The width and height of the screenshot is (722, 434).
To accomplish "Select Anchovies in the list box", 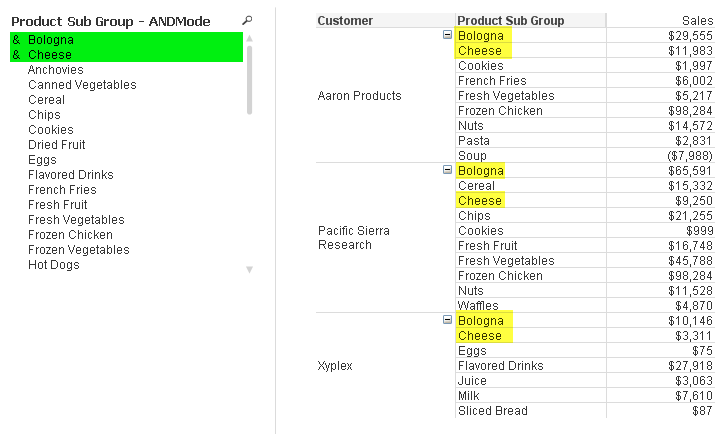I will [x=56, y=69].
